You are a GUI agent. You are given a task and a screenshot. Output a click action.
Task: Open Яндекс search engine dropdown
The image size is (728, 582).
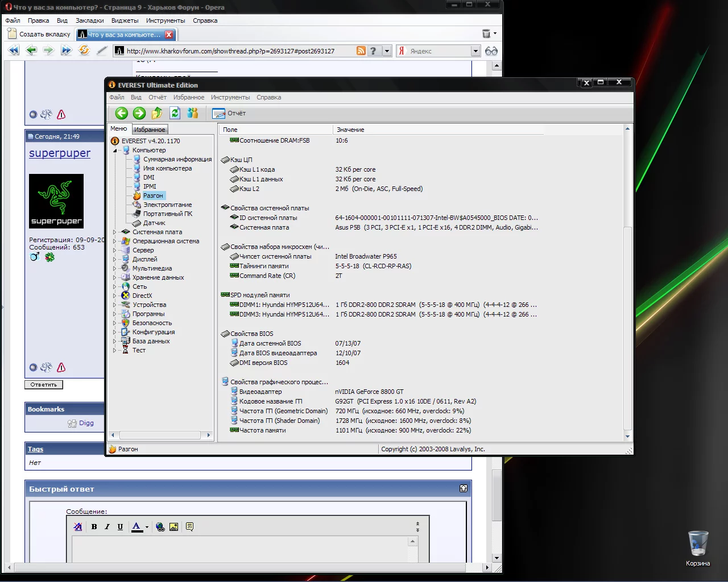pos(475,51)
